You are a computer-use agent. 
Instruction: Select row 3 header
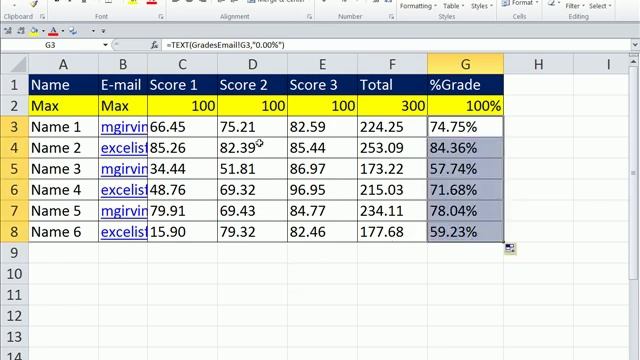coord(14,127)
